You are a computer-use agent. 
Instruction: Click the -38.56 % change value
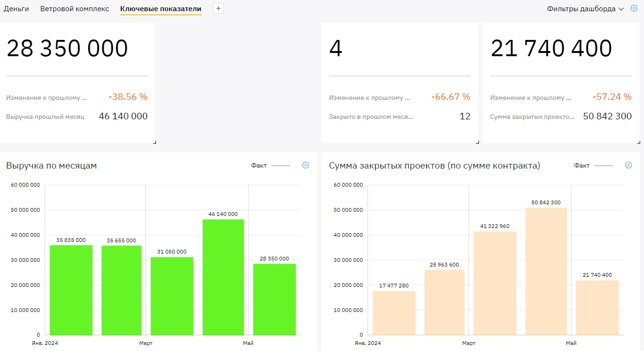[x=128, y=97]
